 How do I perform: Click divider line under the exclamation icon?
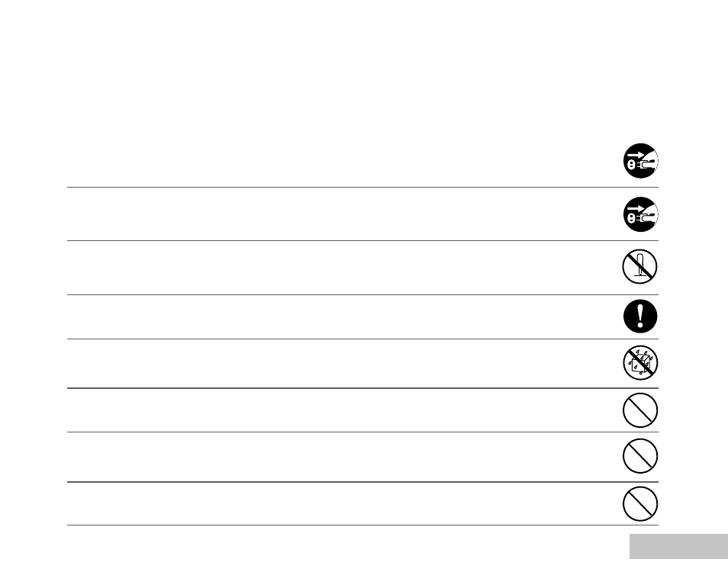(x=362, y=339)
